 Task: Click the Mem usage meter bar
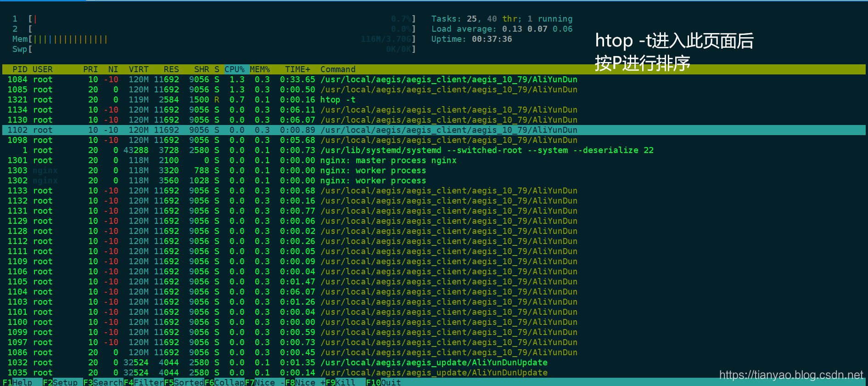tap(214, 39)
